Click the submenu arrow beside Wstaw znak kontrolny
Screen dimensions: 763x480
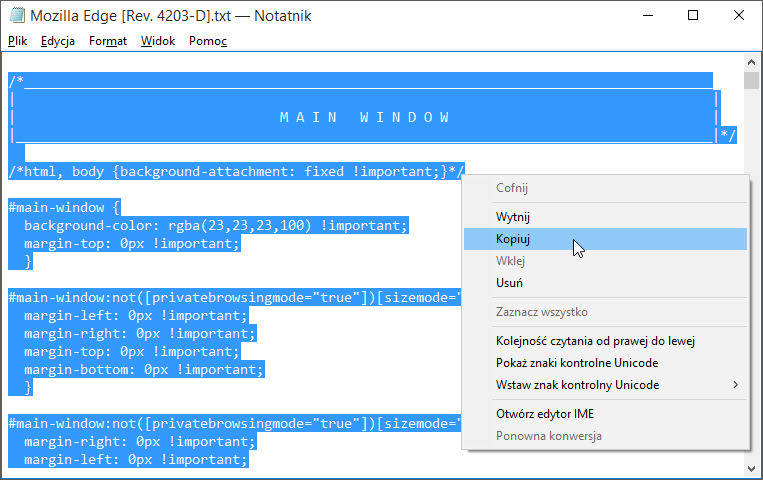(x=735, y=385)
